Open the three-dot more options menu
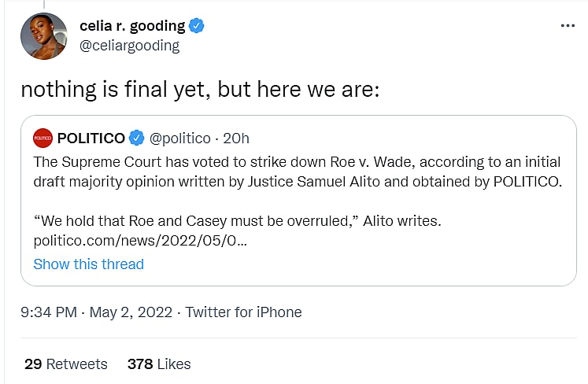This screenshot has height=384, width=588. click(x=568, y=26)
